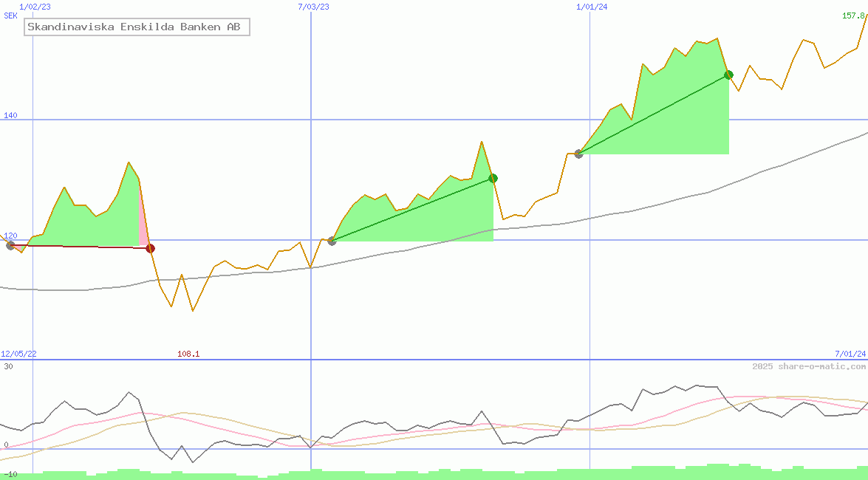Screen dimensions: 868x480
Task: Click the 140 price axis label
Action: pos(10,115)
